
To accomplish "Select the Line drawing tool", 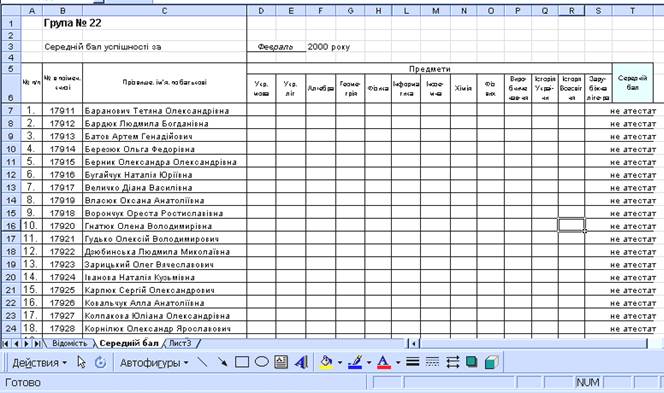I will [x=203, y=362].
